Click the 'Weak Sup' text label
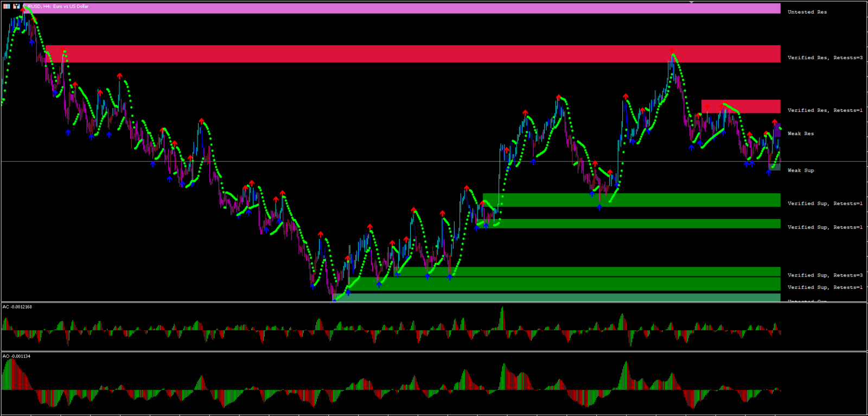 [x=801, y=171]
